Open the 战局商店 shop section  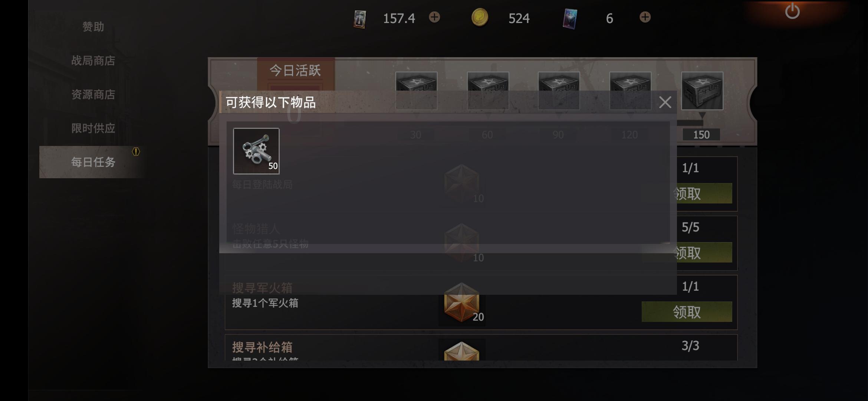click(x=93, y=61)
